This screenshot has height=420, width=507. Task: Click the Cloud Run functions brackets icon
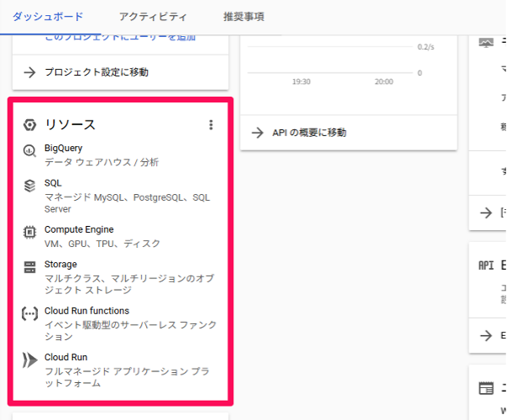[29, 313]
